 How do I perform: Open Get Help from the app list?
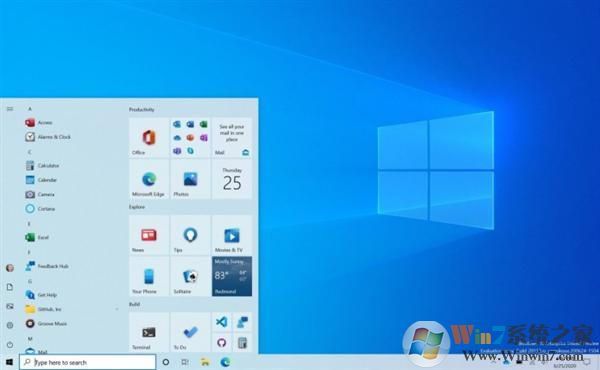tap(73, 295)
